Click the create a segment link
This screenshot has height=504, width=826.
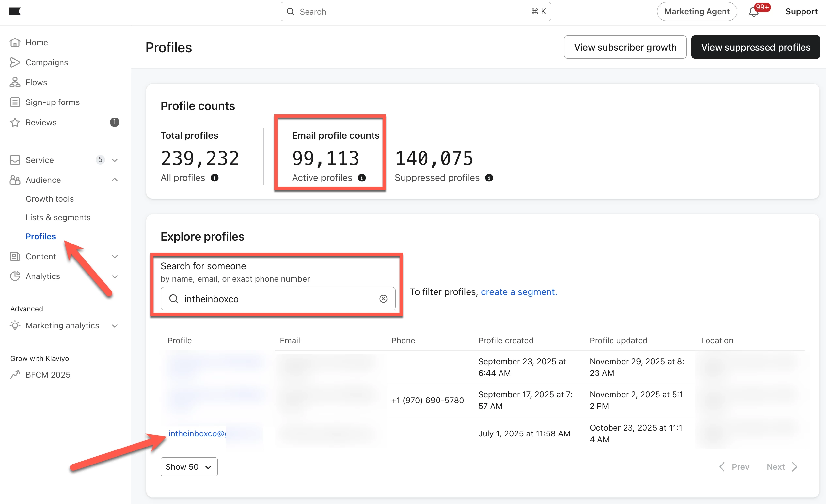(x=518, y=292)
